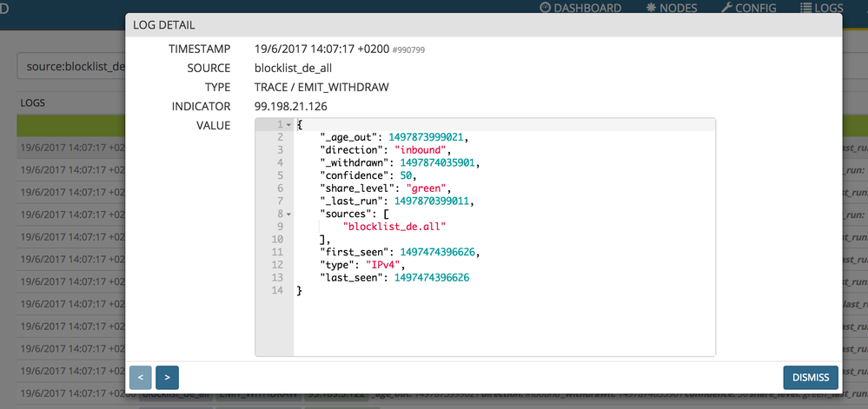Click the type value "IPv4"
The height and width of the screenshot is (409, 868).
click(x=385, y=265)
